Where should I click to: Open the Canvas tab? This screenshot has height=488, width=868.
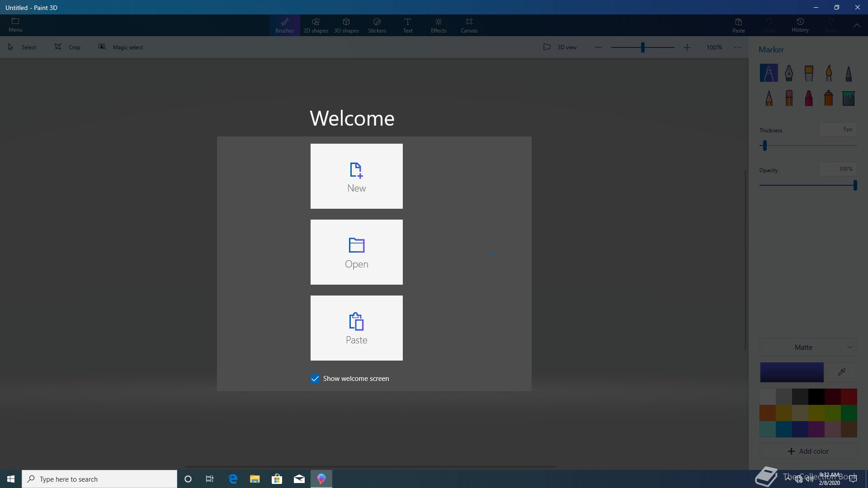click(469, 25)
